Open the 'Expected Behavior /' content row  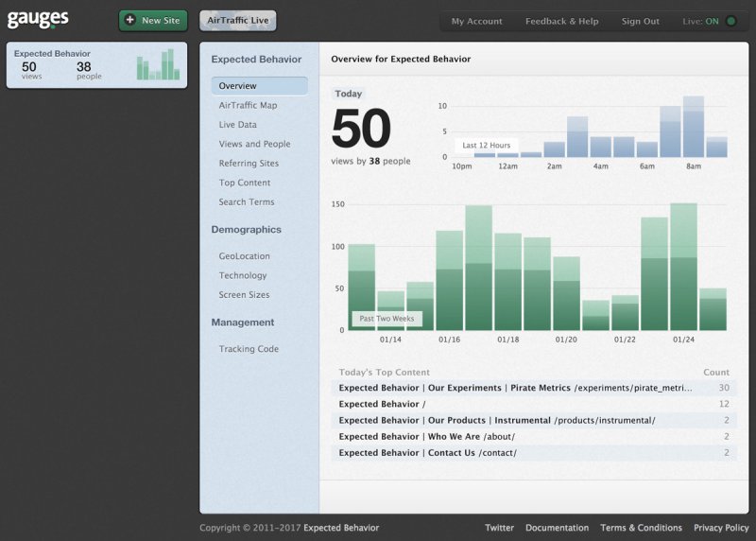(534, 404)
